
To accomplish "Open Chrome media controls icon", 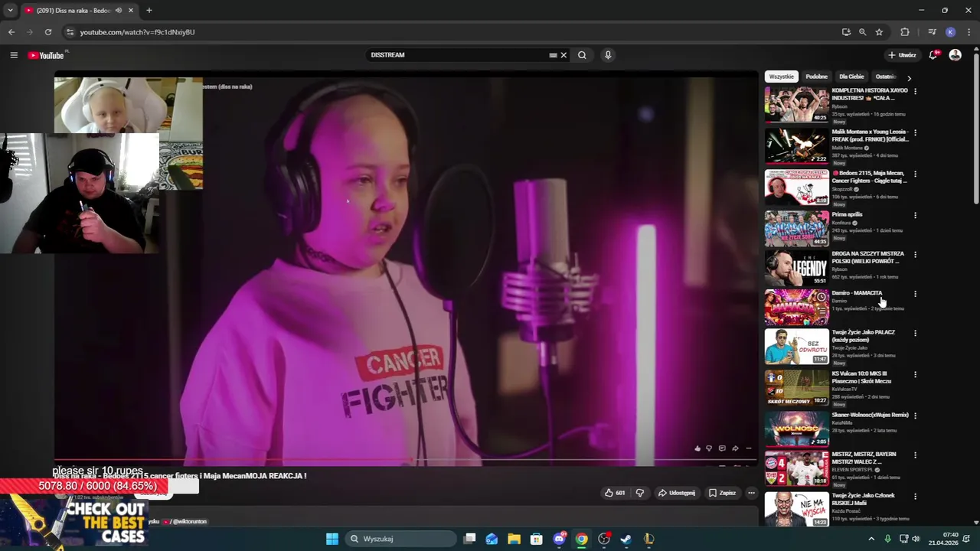I will tap(932, 32).
